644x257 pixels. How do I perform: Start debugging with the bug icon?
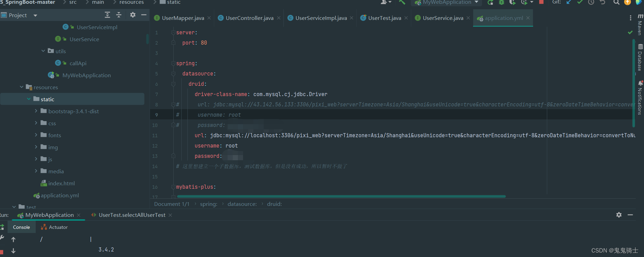point(502,2)
